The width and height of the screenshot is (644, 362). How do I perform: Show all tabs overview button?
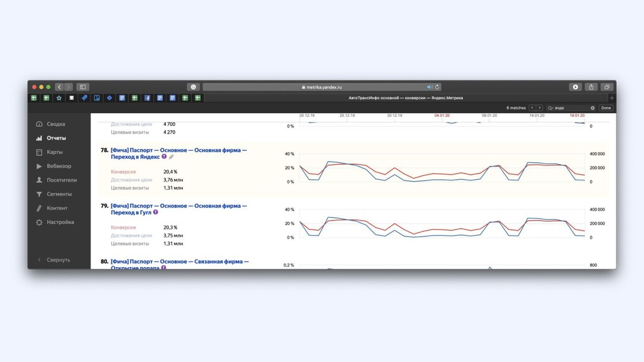click(x=607, y=87)
